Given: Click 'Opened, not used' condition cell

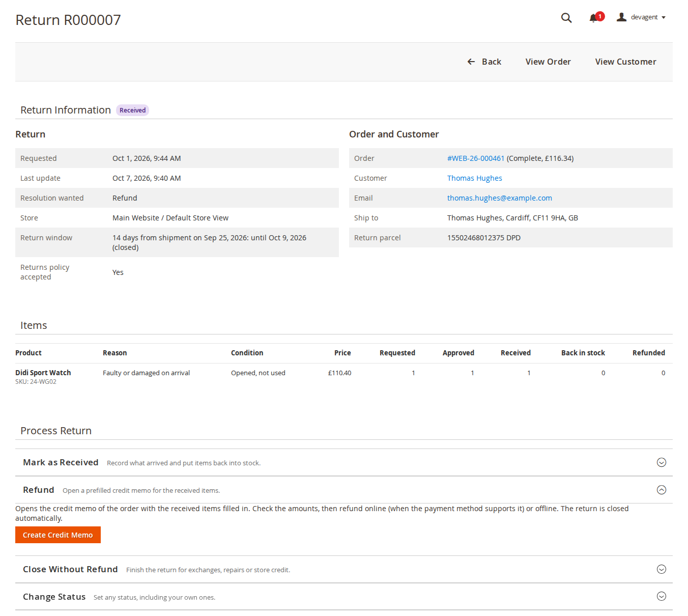Looking at the screenshot, I should point(258,373).
